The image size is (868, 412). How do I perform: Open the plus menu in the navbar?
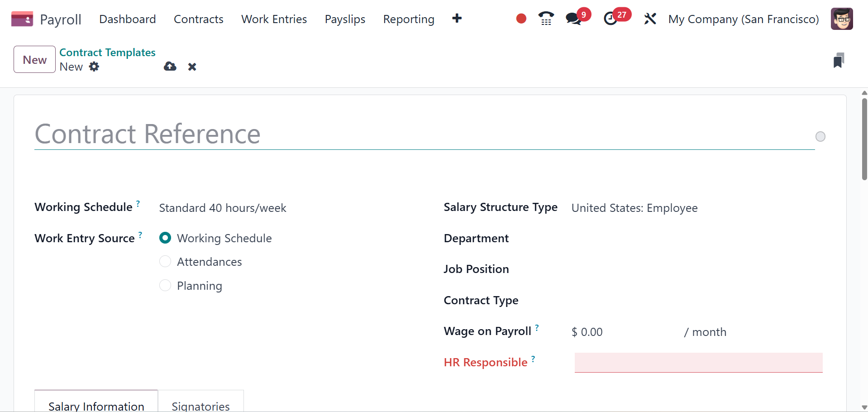pos(457,19)
